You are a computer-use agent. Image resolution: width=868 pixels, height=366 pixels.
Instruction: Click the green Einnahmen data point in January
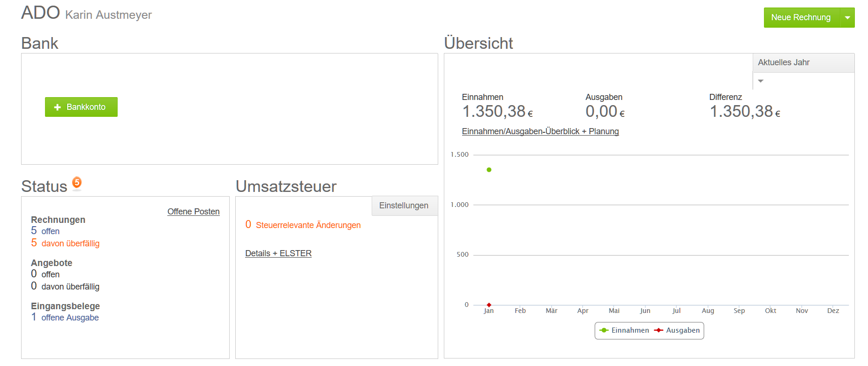[489, 170]
